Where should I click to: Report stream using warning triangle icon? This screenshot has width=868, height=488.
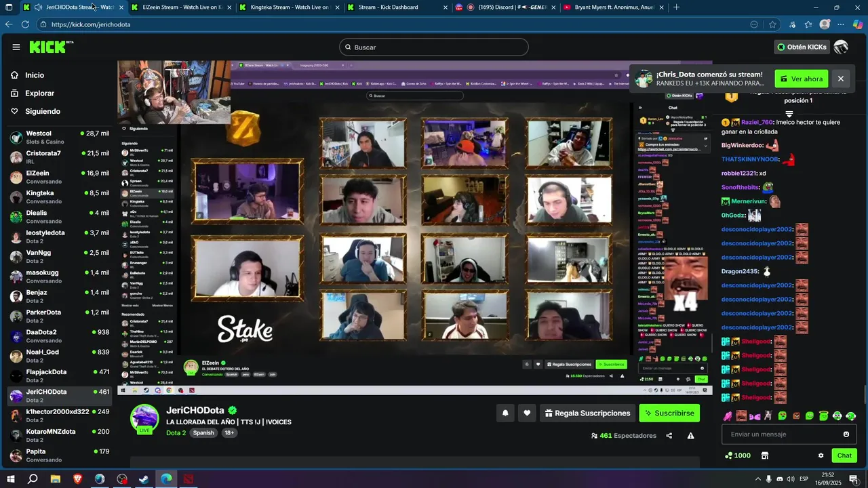pyautogui.click(x=690, y=436)
